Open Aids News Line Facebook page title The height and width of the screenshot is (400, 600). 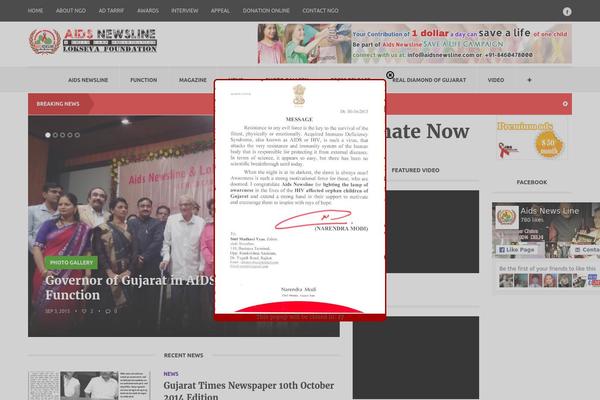pyautogui.click(x=549, y=211)
